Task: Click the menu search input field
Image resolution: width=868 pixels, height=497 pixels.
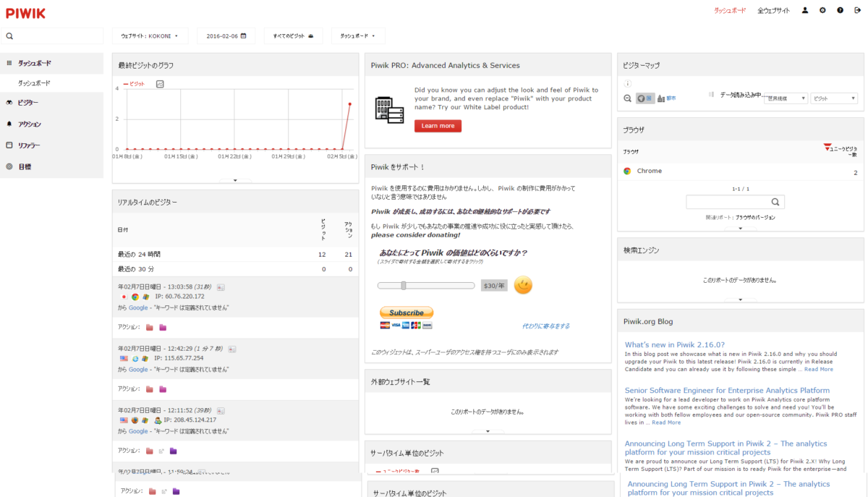Action: 51,36
